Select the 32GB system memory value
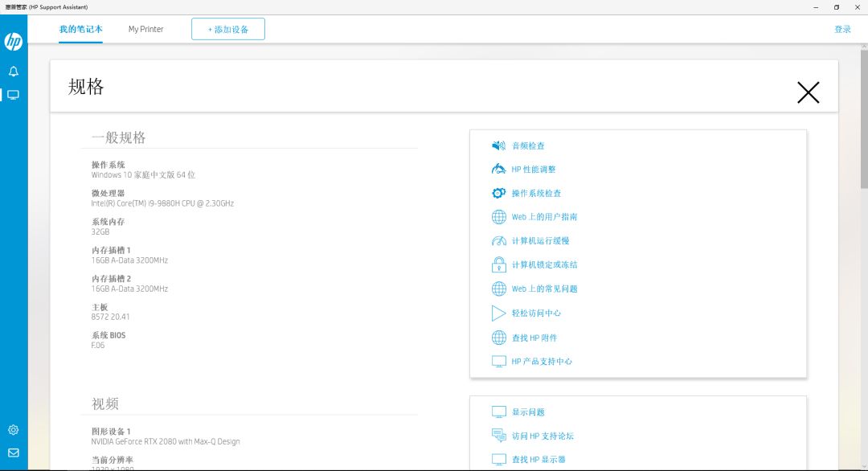Viewport: 868px width, 471px height. (100, 232)
